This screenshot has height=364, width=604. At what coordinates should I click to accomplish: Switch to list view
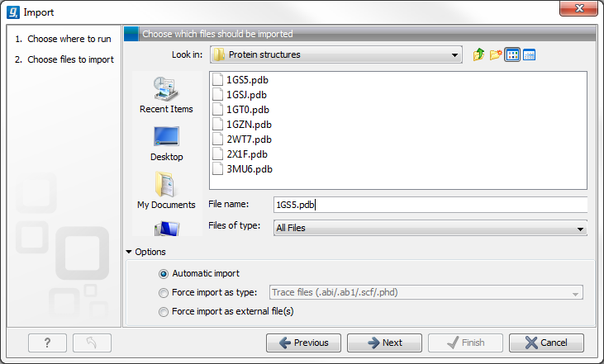pyautogui.click(x=512, y=54)
